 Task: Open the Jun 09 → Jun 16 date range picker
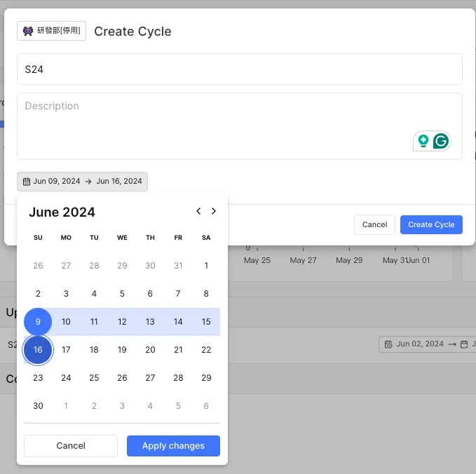[x=83, y=181]
